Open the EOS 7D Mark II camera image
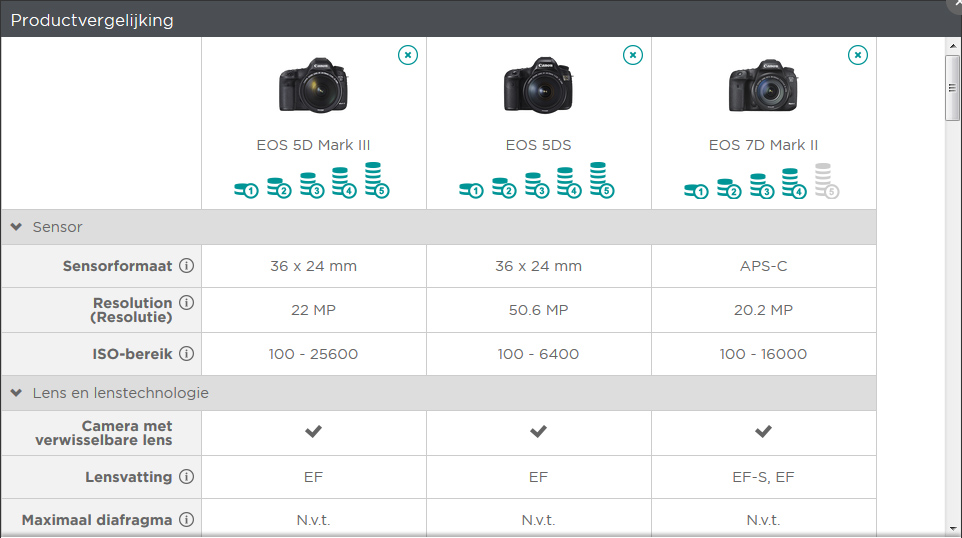Viewport: 962px width, 538px height. tap(763, 85)
